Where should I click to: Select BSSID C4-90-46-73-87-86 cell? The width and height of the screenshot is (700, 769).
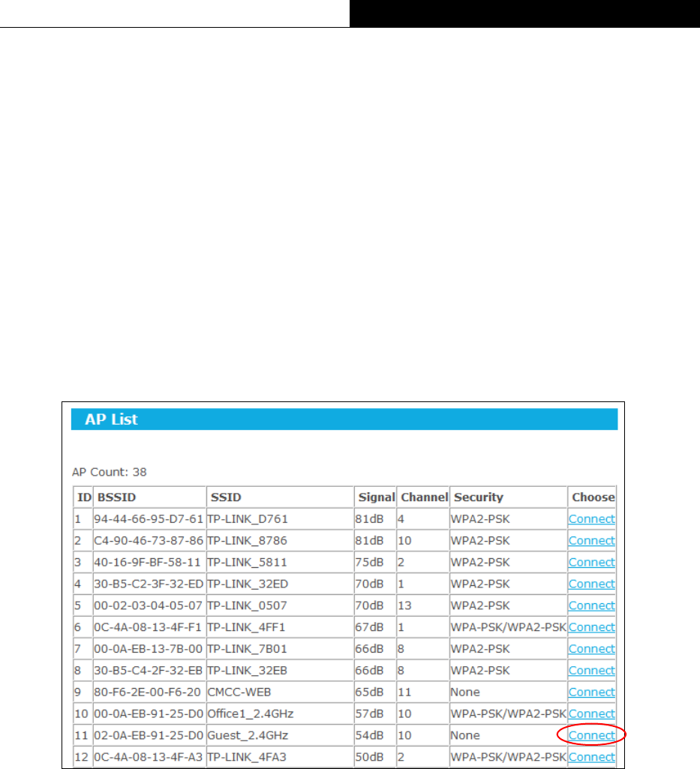149,540
